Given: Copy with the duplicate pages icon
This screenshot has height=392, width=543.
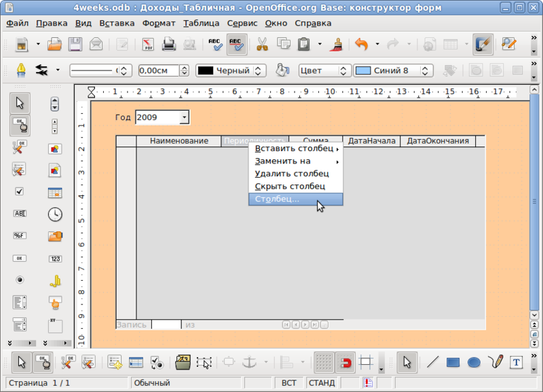Looking at the screenshot, I should coord(283,45).
